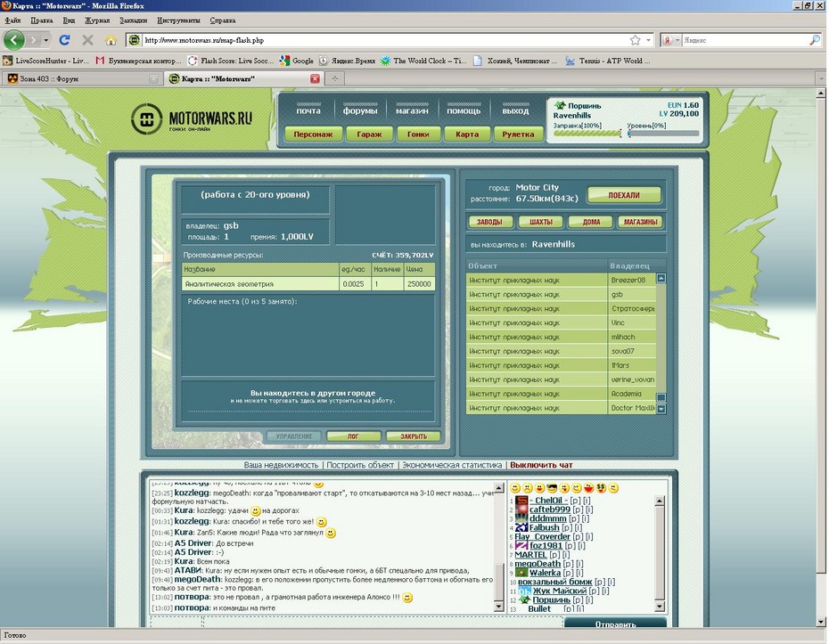Image resolution: width=829 pixels, height=644 pixels.
Task: Insert the dollar-eyes emoticon
Action: click(601, 487)
